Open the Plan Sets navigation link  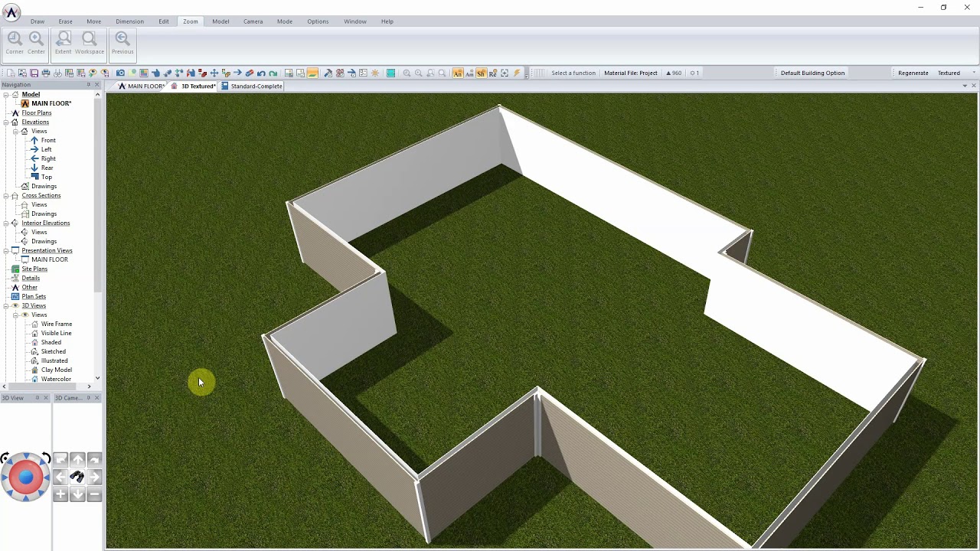pos(34,296)
